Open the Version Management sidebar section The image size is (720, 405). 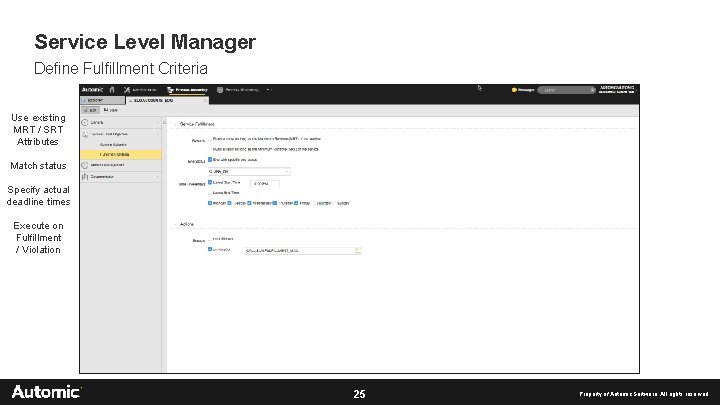[120, 165]
